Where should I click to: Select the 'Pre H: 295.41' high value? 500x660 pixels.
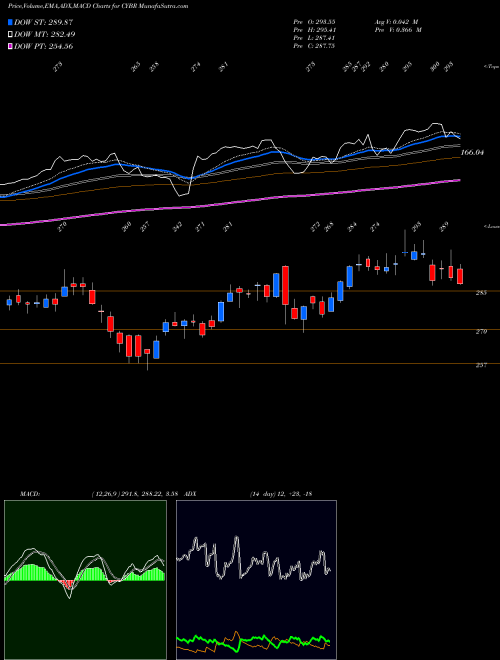314,30
